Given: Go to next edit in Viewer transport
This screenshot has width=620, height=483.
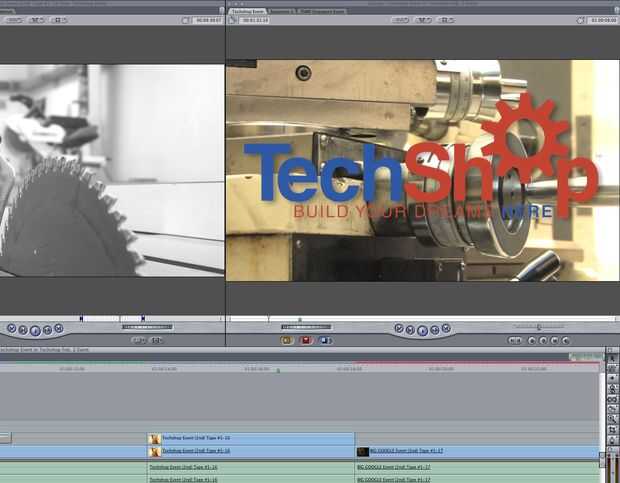Looking at the screenshot, I should [59, 328].
